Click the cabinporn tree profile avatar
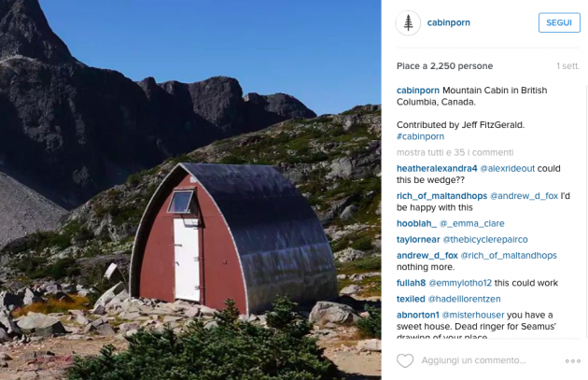Viewport: 588px width, 380px height. coord(408,23)
